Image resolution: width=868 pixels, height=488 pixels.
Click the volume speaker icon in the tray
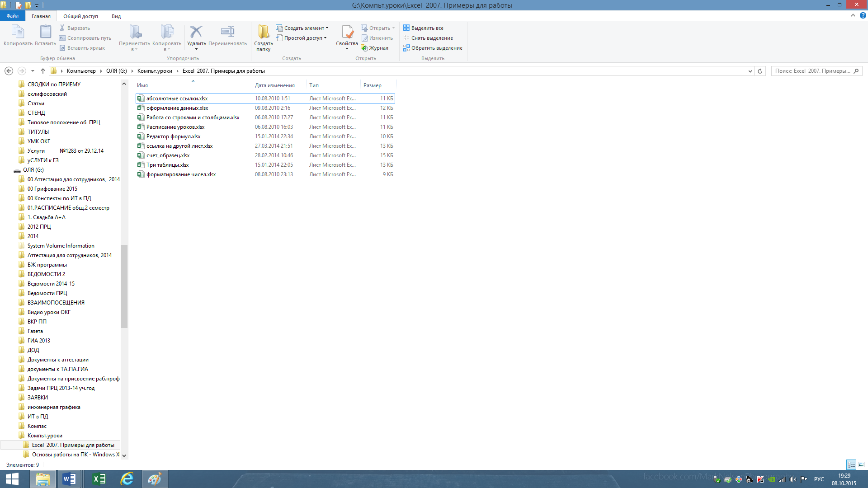[x=793, y=479]
